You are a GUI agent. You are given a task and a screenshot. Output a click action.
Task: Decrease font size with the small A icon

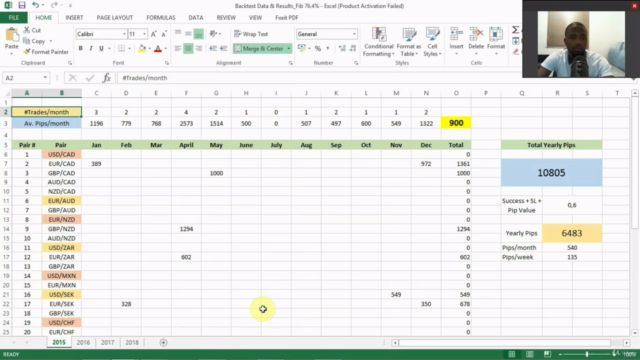pos(164,34)
